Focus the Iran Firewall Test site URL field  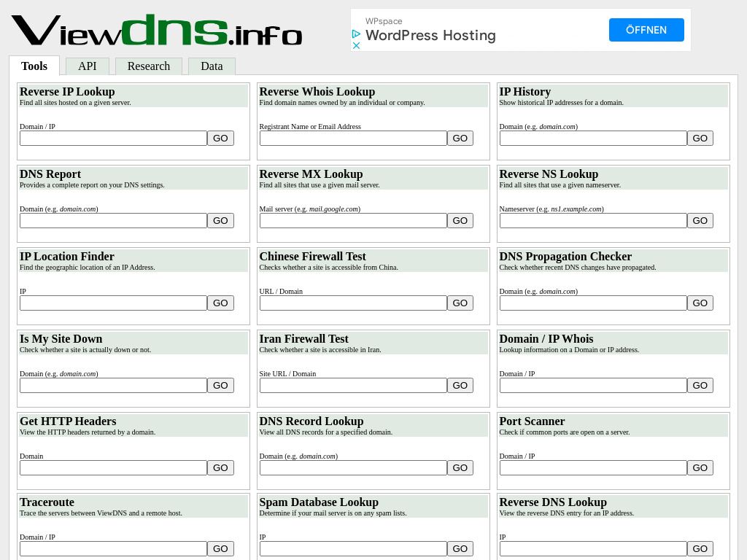[353, 385]
